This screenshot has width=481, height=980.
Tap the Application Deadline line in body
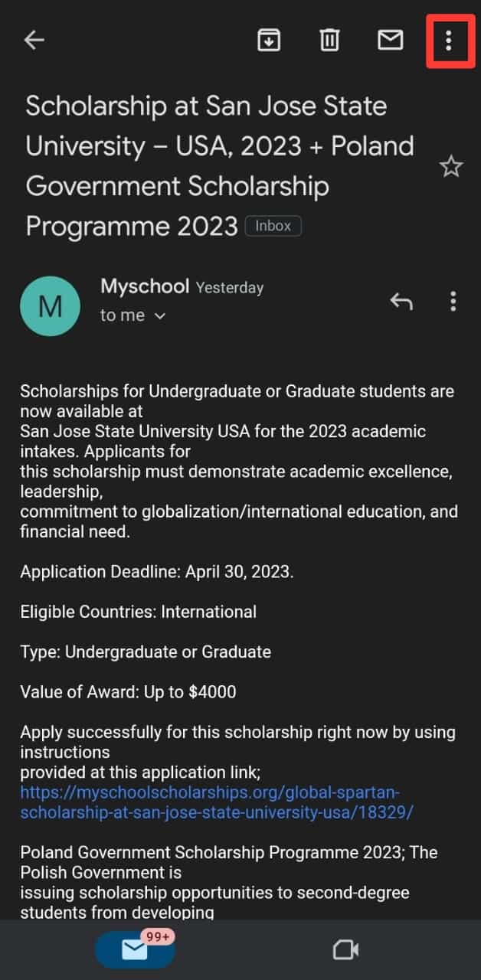pos(156,572)
